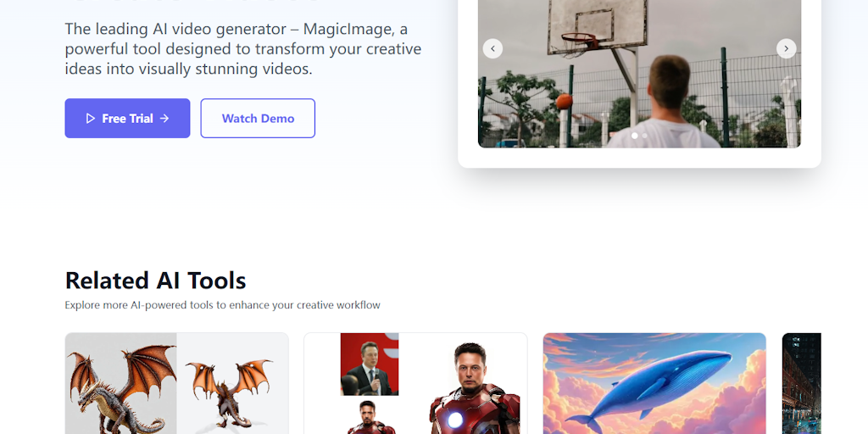This screenshot has width=868, height=434.
Task: Switch to the second carousel indicator dot
Action: point(645,136)
